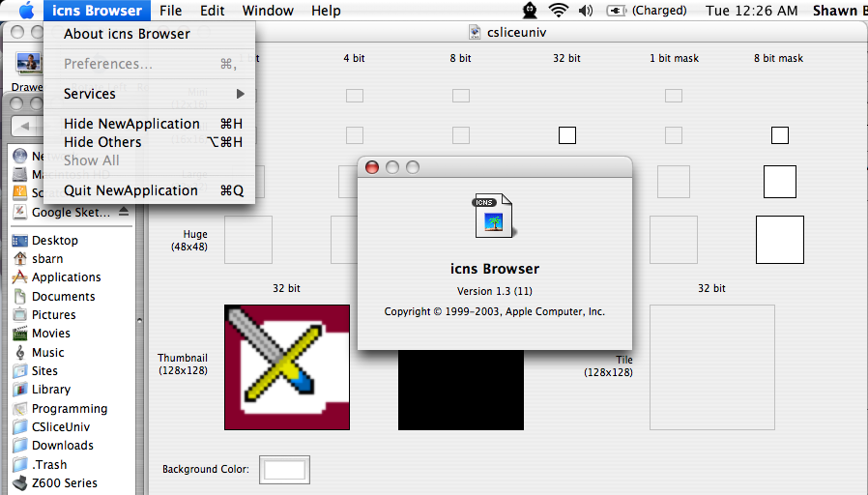
Task: Click the CSliceUniv folder icon in sidebar
Action: [x=20, y=427]
